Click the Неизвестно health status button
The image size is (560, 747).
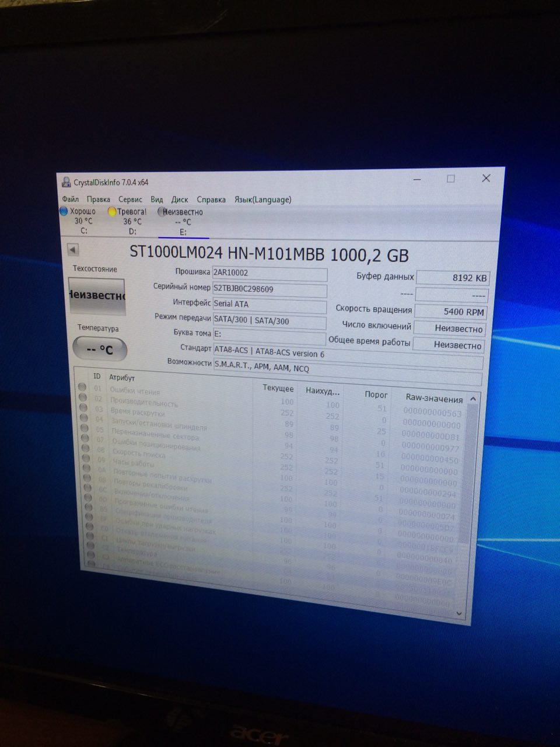point(97,295)
